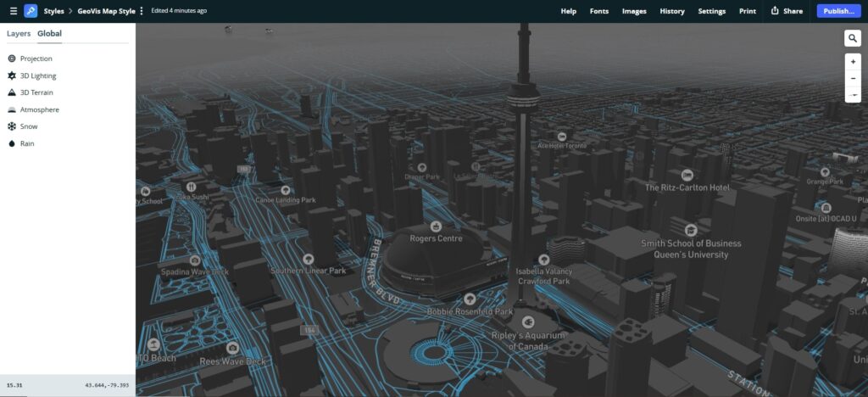Open the style options three-dot menu
868x397 pixels.
pyautogui.click(x=142, y=11)
